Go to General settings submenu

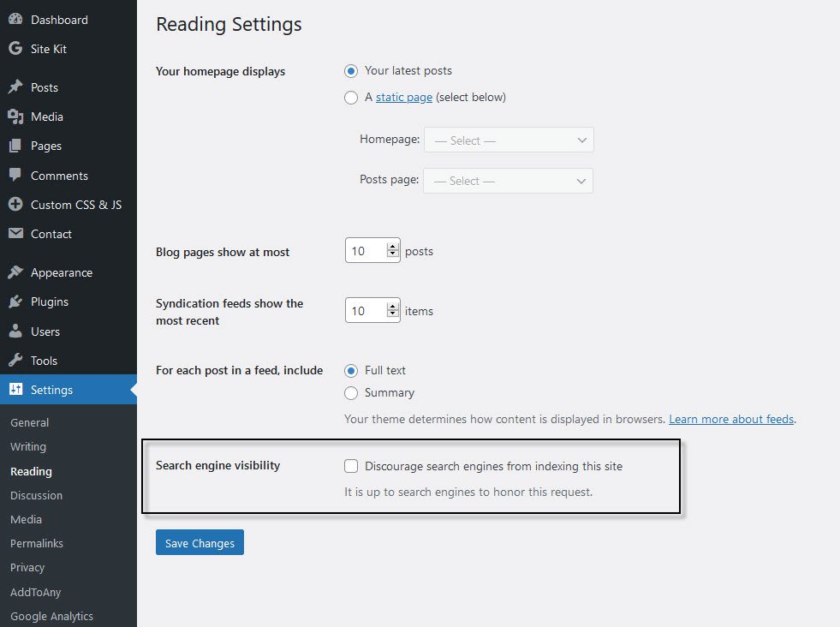click(x=29, y=422)
